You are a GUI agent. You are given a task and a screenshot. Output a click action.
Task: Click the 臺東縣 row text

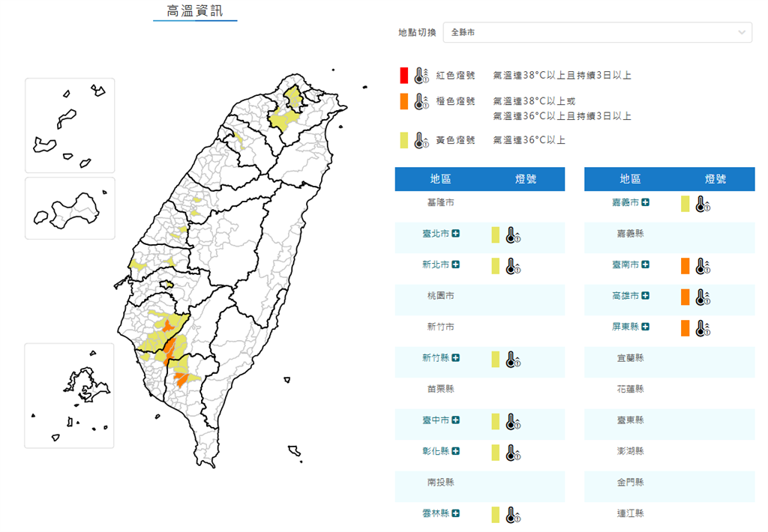click(630, 420)
